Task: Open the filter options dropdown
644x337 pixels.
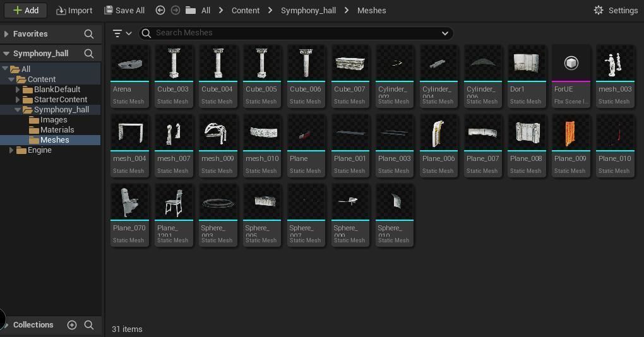Action: 122,33
